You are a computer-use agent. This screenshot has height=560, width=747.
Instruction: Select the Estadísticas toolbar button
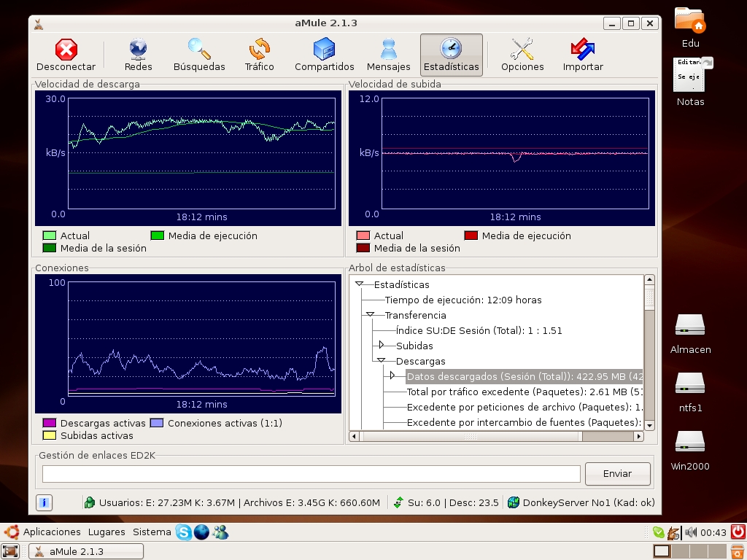pos(451,55)
